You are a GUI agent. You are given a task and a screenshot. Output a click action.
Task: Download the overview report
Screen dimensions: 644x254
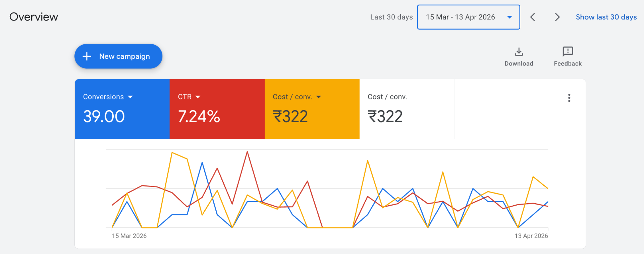point(519,56)
